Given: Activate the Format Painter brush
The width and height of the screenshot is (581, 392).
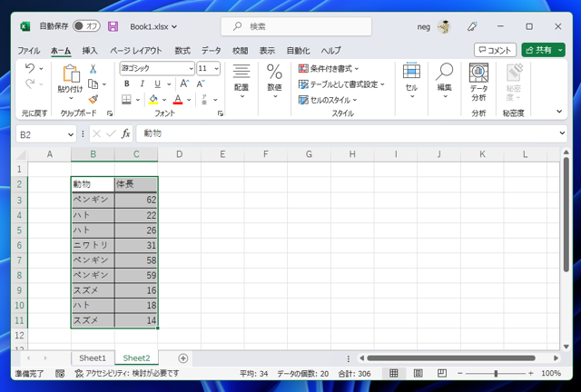Looking at the screenshot, I should point(93,100).
